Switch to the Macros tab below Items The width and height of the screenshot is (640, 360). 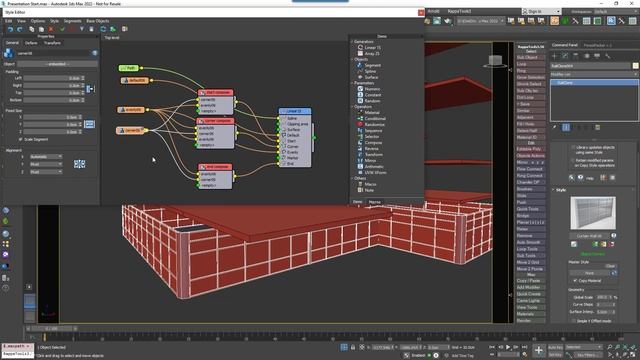pyautogui.click(x=375, y=202)
